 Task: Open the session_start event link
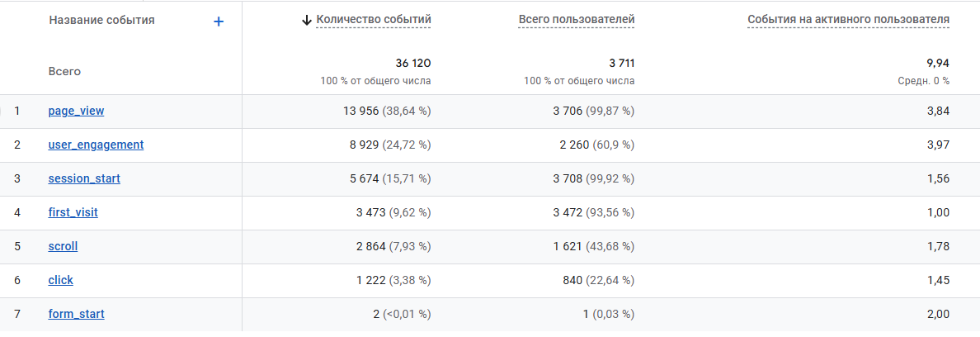point(84,178)
